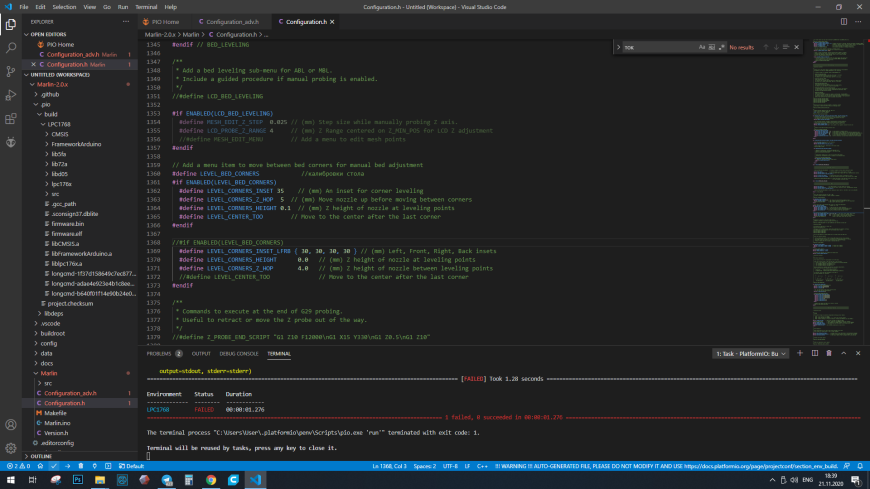
Task: Open terminal selector dropdown "1: Task - PlatformIO"
Action: coord(750,354)
